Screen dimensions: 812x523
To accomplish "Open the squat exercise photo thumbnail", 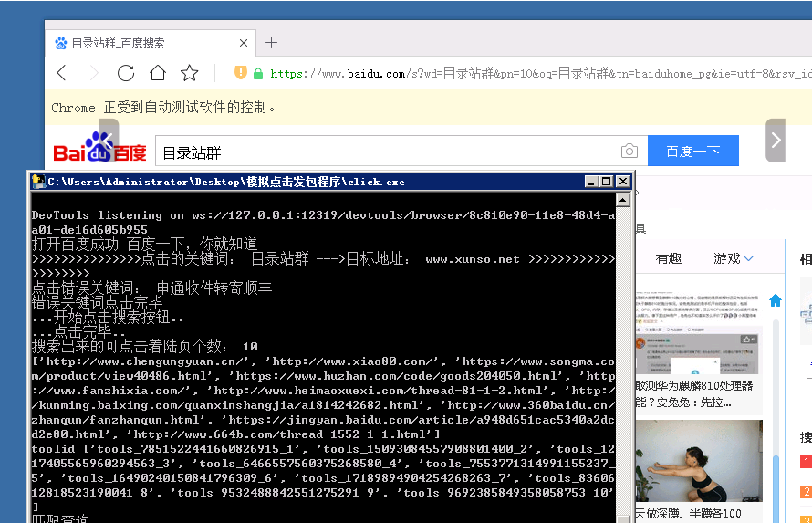I will (x=699, y=461).
